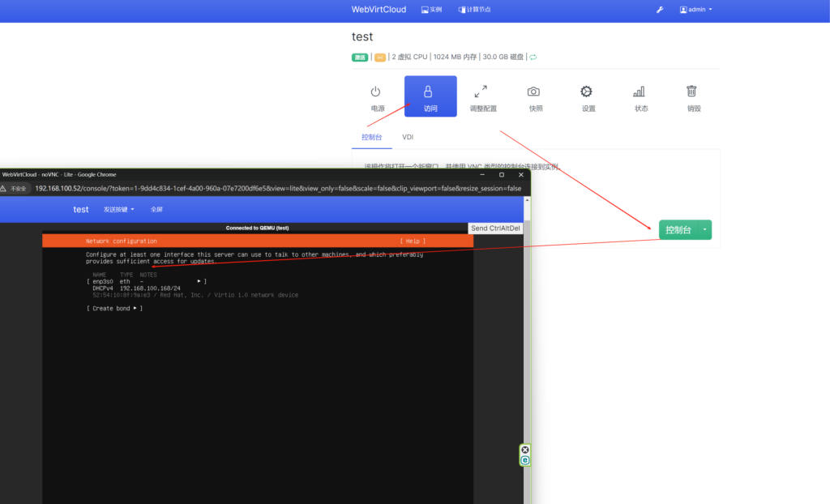Screen dimensions: 830x504
Task: Select the 控制台 (Console) tab
Action: coord(371,138)
